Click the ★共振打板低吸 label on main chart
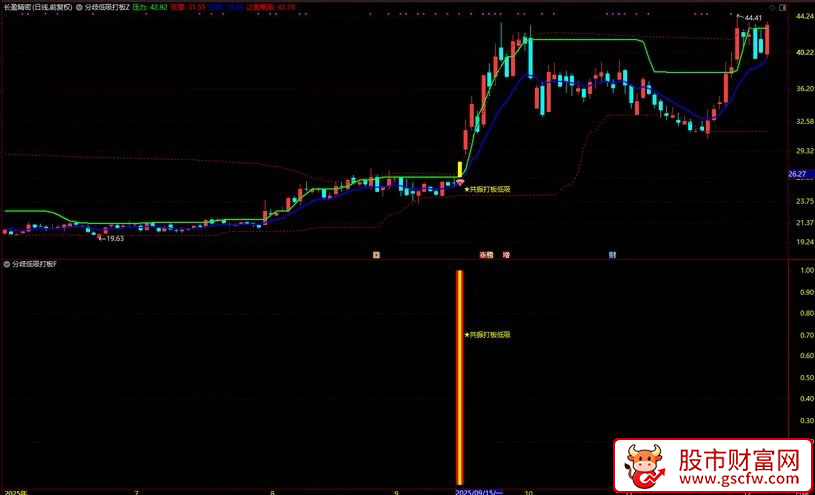The image size is (815, 495). coord(488,190)
